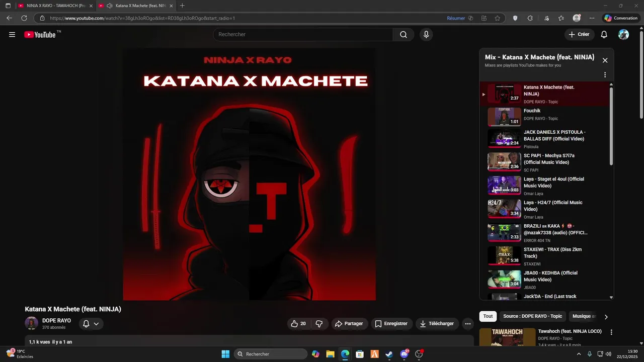
Task: Open File Explorer from the taskbar
Action: [x=330, y=354]
